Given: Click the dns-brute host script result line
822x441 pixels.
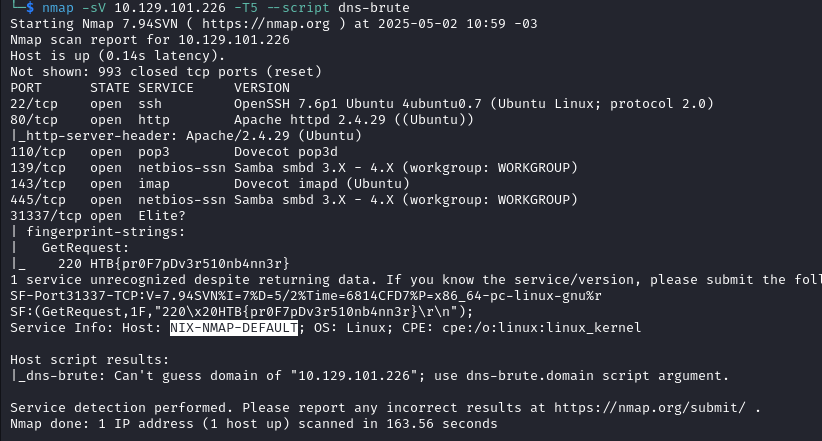Looking at the screenshot, I should tap(370, 376).
